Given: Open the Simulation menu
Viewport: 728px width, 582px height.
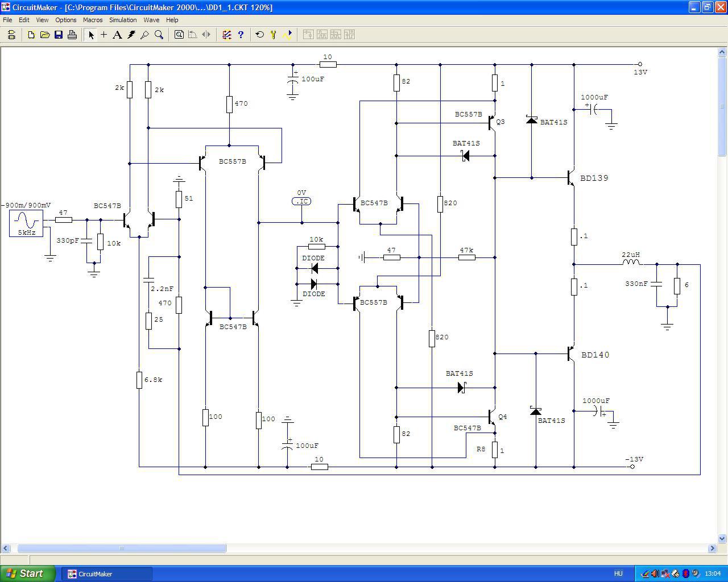Looking at the screenshot, I should 123,20.
